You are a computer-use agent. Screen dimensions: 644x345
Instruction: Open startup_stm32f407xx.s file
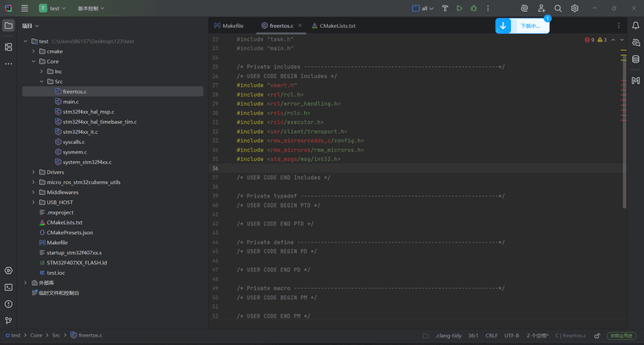pyautogui.click(x=74, y=253)
